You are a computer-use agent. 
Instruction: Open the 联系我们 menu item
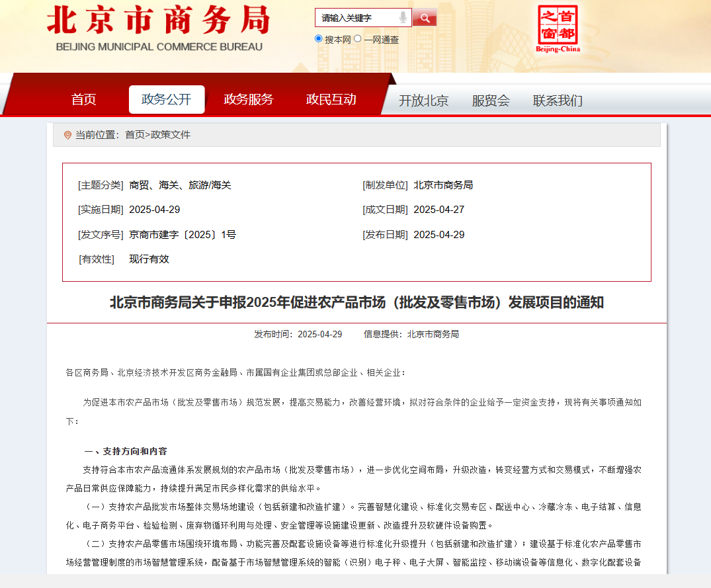pos(558,101)
